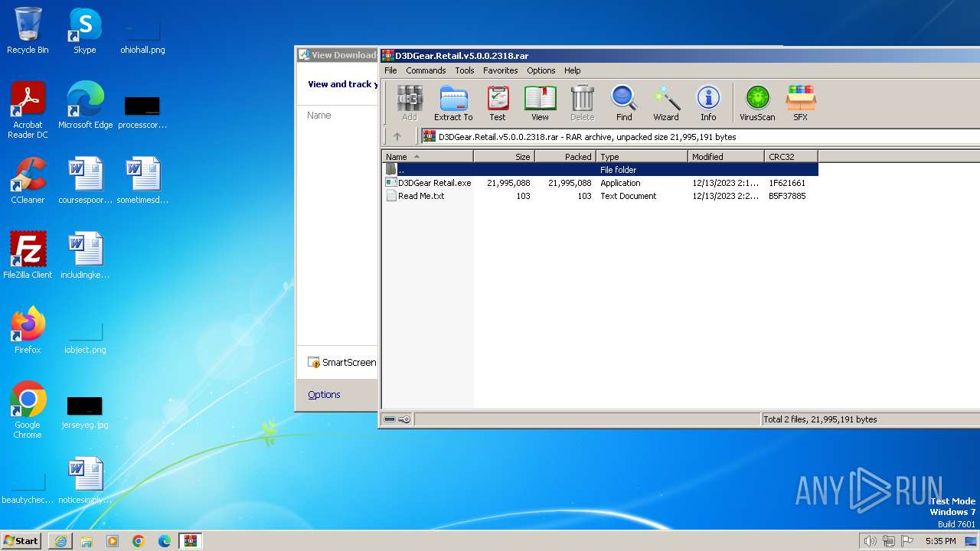Click the Name column in View Downloads
The width and height of the screenshot is (980, 551).
(319, 116)
